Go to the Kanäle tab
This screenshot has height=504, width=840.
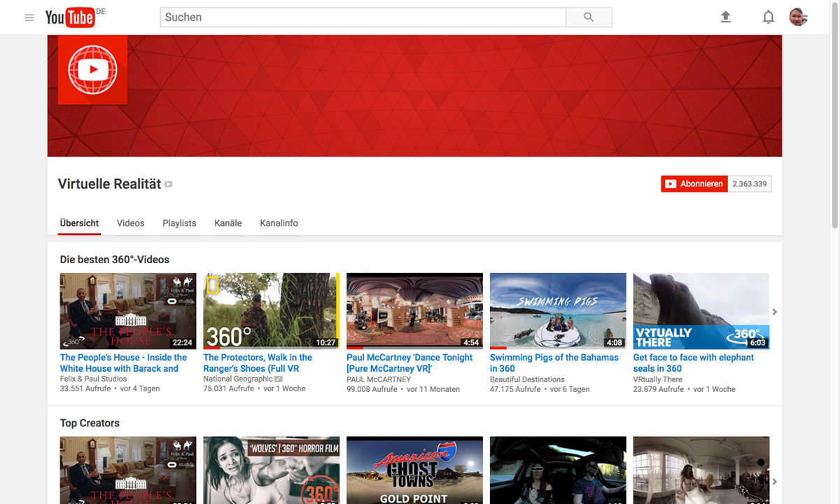coord(228,223)
